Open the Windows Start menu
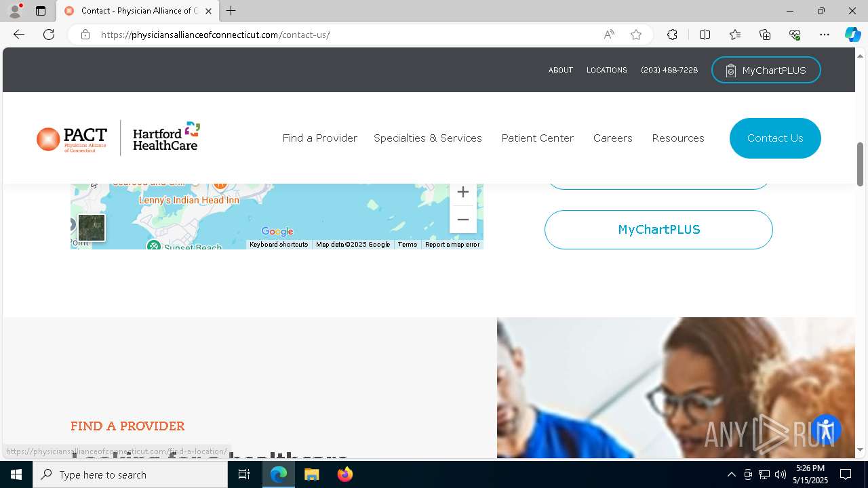 (x=16, y=474)
